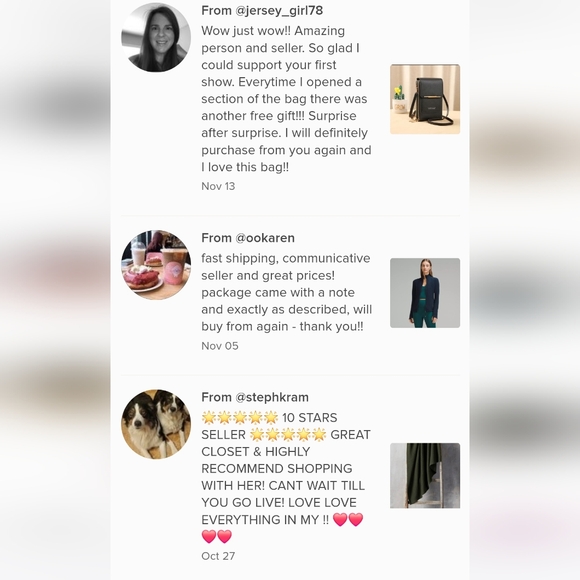
Task: Select the '10 STARS SELLER' review text
Action: pos(286,477)
